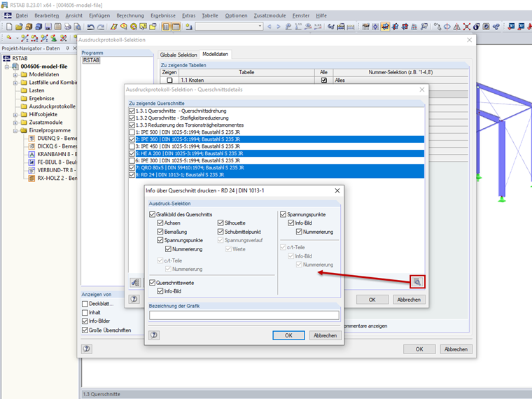Click the Bezeichnung der Grafik input field
The width and height of the screenshot is (532, 399).
click(244, 315)
